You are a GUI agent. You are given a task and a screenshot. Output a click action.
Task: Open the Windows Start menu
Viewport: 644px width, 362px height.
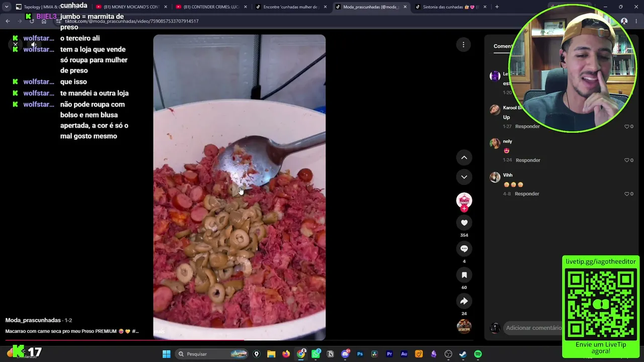pos(167,354)
